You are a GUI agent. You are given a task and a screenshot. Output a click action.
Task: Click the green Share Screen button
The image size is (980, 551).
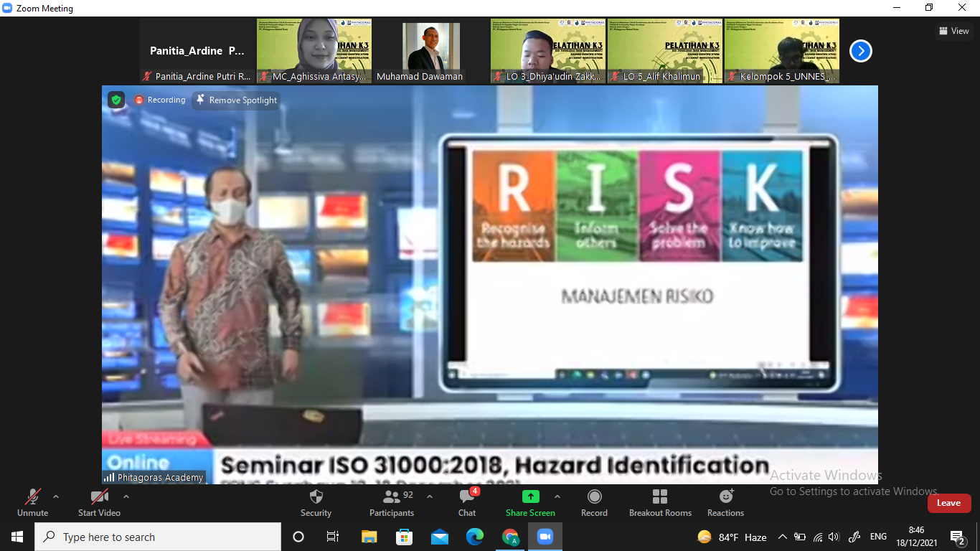530,502
